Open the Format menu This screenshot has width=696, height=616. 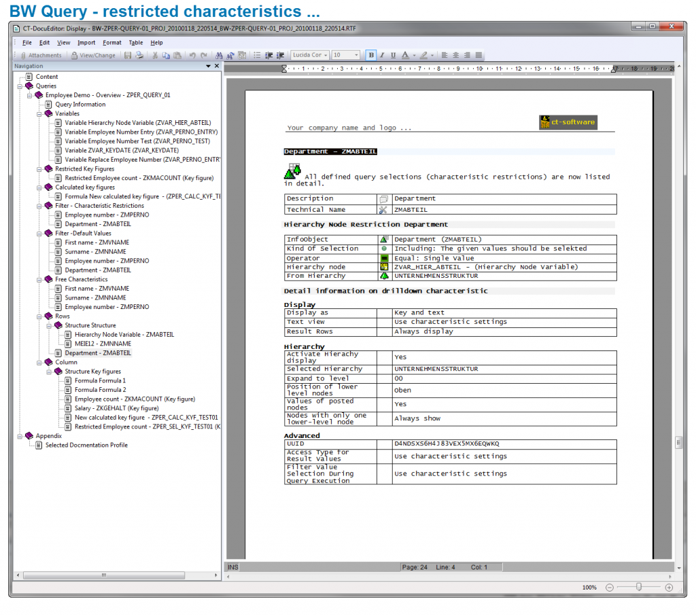click(x=111, y=42)
